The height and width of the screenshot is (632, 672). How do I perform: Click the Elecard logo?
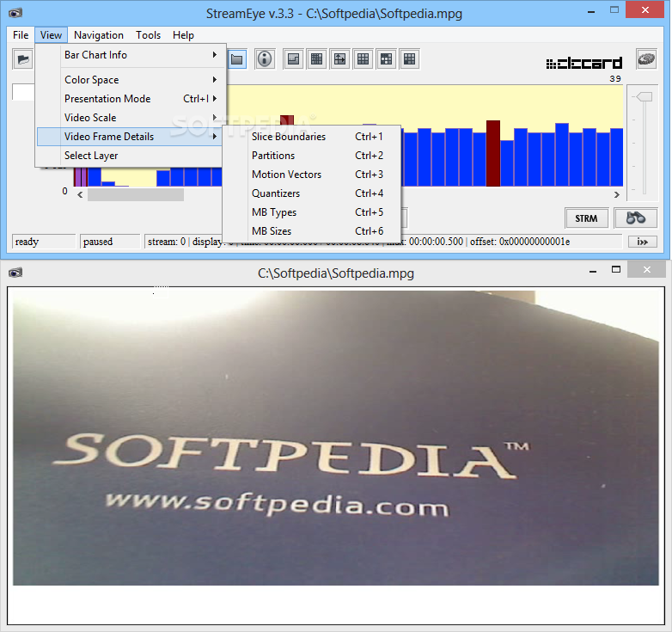tap(583, 64)
